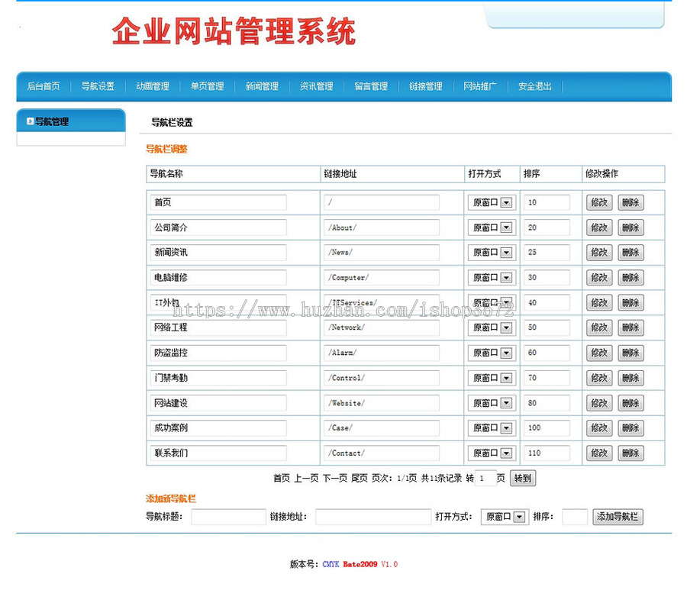Click the page number input before 转到

(x=485, y=479)
